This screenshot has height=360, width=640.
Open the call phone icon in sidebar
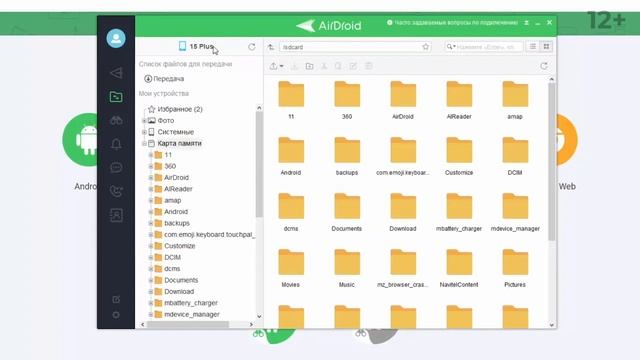(116, 191)
